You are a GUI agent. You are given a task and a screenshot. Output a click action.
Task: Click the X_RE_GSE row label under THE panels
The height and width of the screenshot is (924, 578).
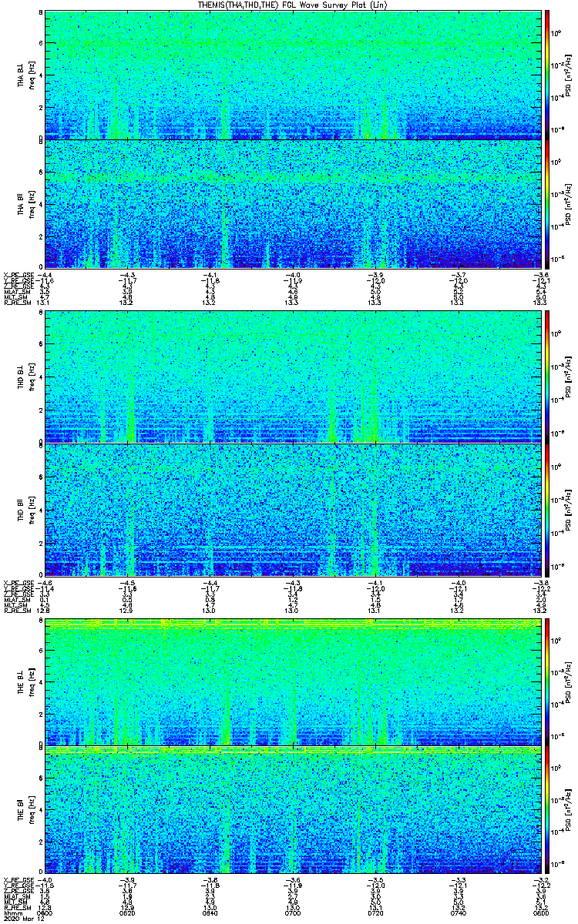point(17,879)
